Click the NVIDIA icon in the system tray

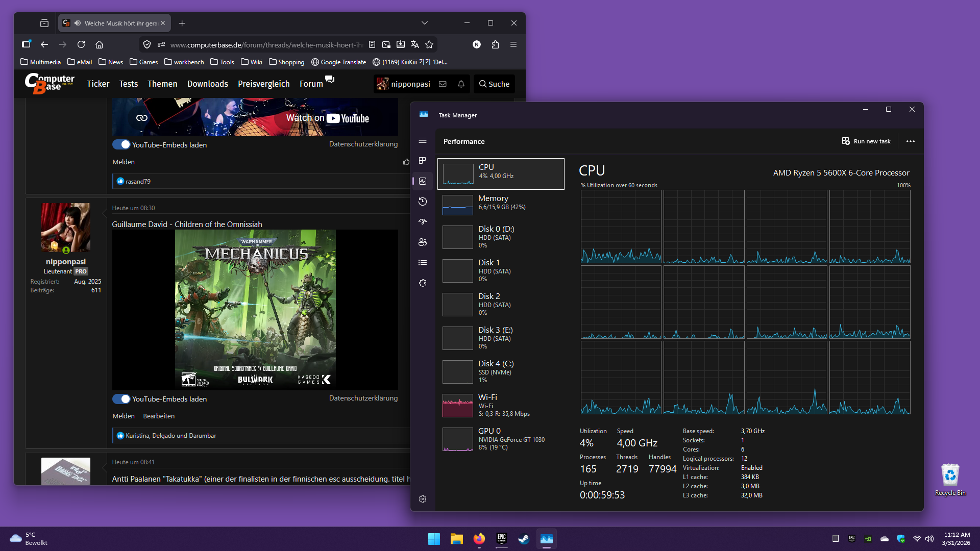click(867, 538)
